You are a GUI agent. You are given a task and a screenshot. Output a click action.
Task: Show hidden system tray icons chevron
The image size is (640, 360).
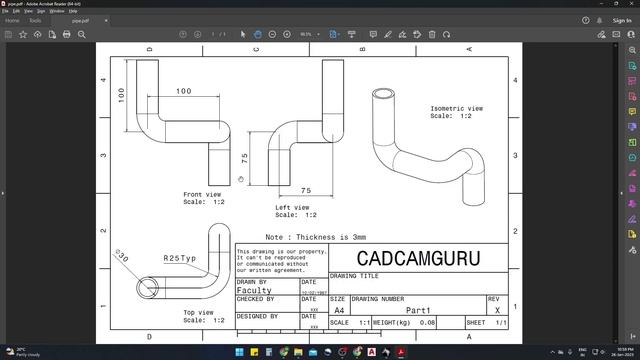(553, 352)
